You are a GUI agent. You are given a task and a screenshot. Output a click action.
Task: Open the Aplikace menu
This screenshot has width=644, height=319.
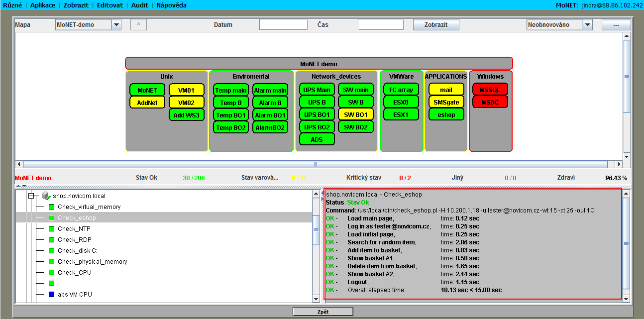43,5
